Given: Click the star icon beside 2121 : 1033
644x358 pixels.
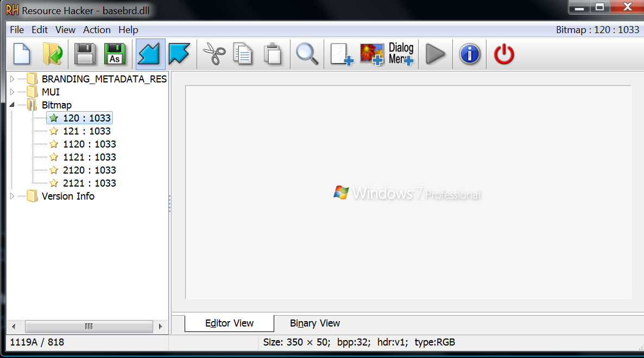Looking at the screenshot, I should pyautogui.click(x=54, y=183).
